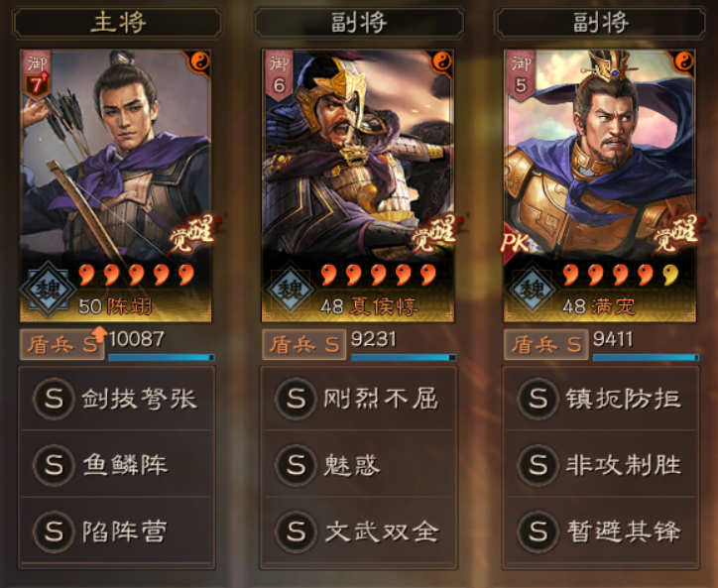Tap the 御 7 cost badge on 陈翙
718x588 pixels.
coord(37,75)
